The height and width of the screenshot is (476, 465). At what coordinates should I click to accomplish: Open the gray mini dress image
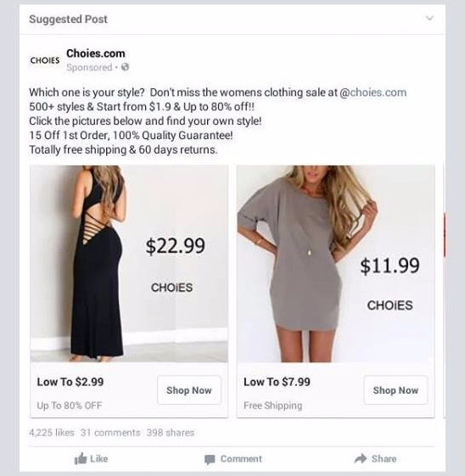336,264
